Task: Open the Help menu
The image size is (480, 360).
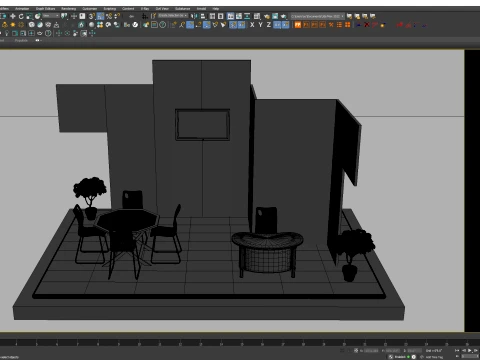Action: pyautogui.click(x=216, y=9)
